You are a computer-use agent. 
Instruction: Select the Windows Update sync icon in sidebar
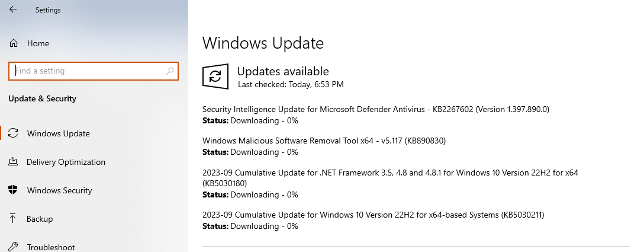tap(13, 133)
